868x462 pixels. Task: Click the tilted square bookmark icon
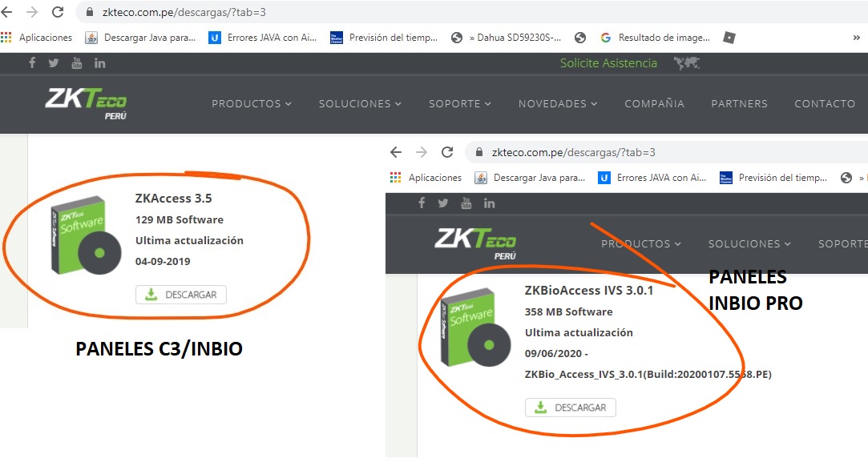pyautogui.click(x=729, y=38)
